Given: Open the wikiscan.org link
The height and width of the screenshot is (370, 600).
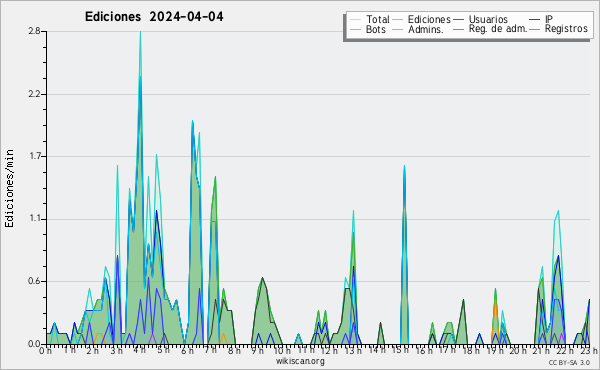Looking at the screenshot, I should 300,361.
